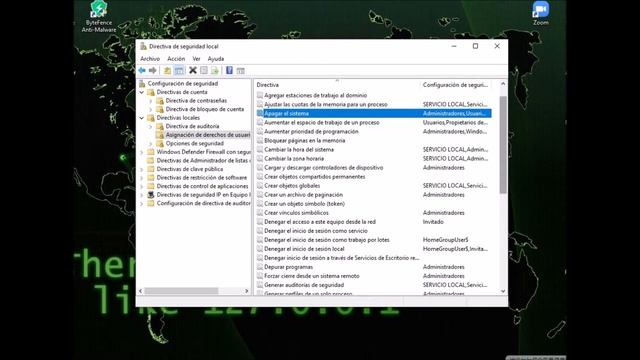The height and width of the screenshot is (360, 640).
Task: Click the policy list scroll down arrow
Action: tap(503, 291)
